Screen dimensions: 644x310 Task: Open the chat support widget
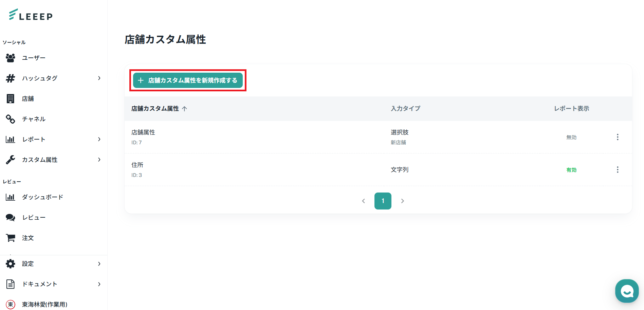pos(627,291)
